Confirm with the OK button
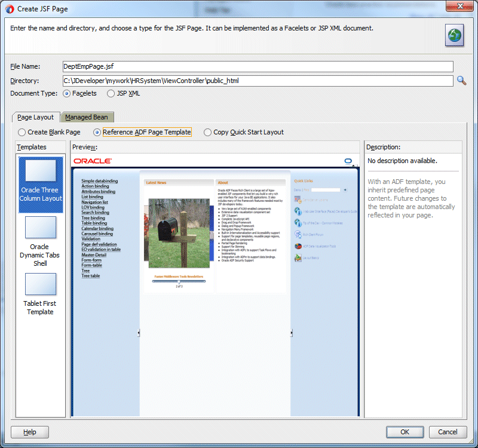Viewport: 478px width, 448px height. click(405, 432)
